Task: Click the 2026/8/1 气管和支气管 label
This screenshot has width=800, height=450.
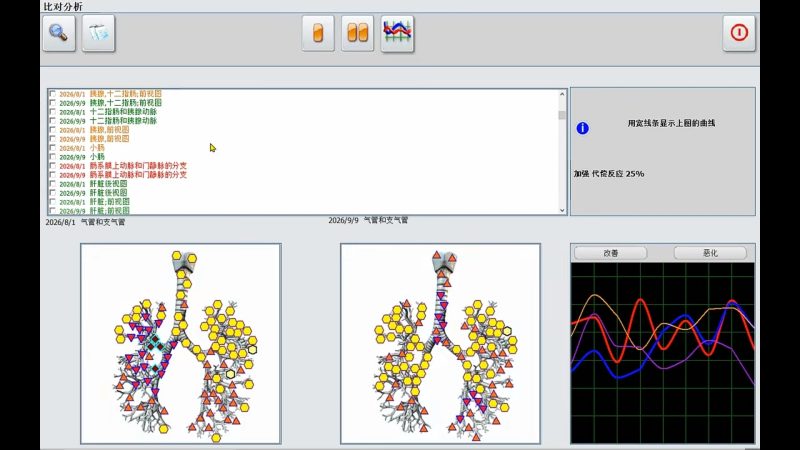Action: 85,222
